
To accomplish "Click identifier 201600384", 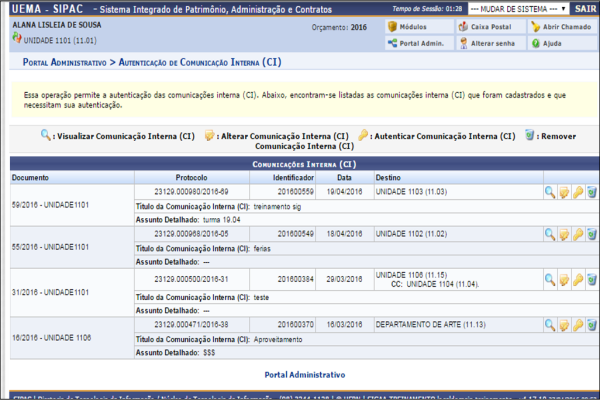I will pyautogui.click(x=295, y=279).
